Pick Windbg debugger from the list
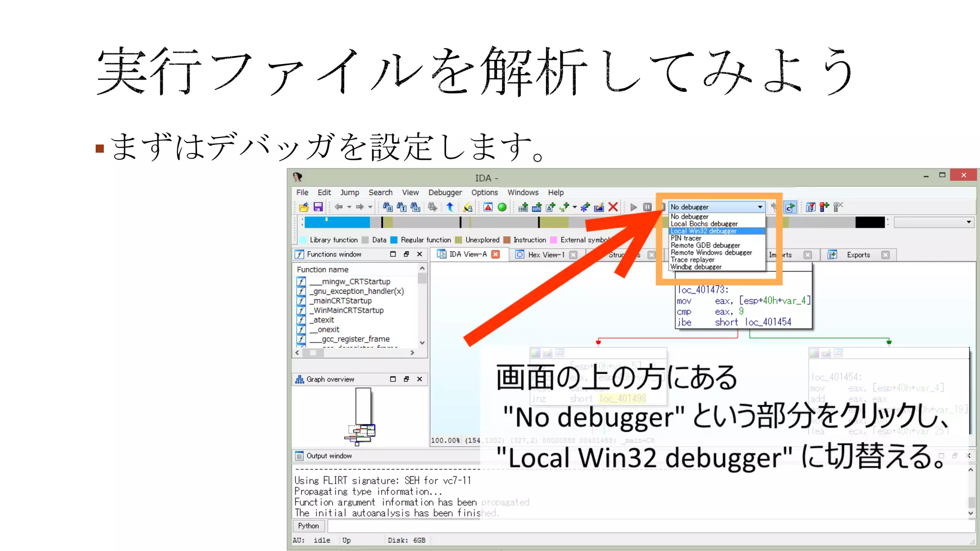This screenshot has height=551, width=980. coord(717,267)
